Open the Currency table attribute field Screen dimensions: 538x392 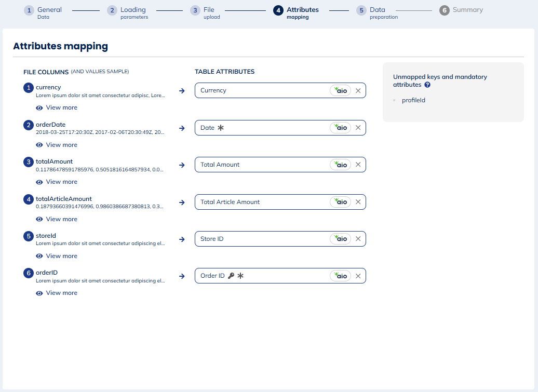click(260, 90)
